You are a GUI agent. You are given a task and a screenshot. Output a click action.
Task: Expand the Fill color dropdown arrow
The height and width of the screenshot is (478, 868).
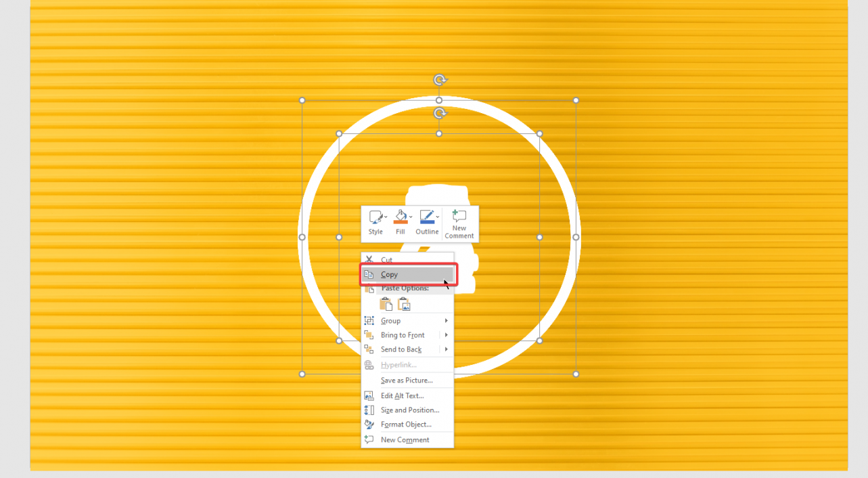pyautogui.click(x=411, y=217)
